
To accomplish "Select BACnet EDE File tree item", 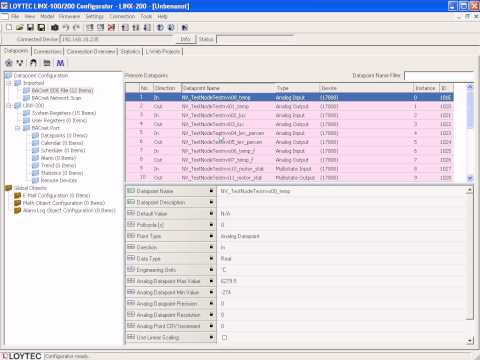I will click(62, 90).
